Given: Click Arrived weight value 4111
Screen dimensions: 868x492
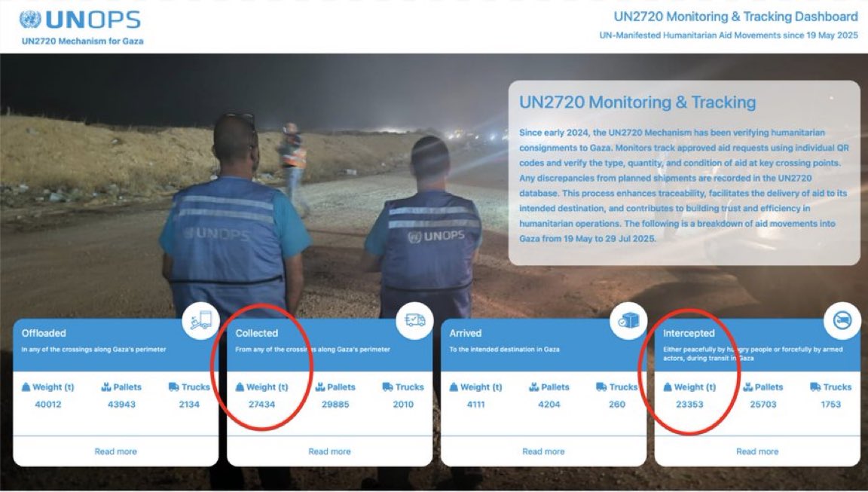Looking at the screenshot, I should click(x=476, y=405).
